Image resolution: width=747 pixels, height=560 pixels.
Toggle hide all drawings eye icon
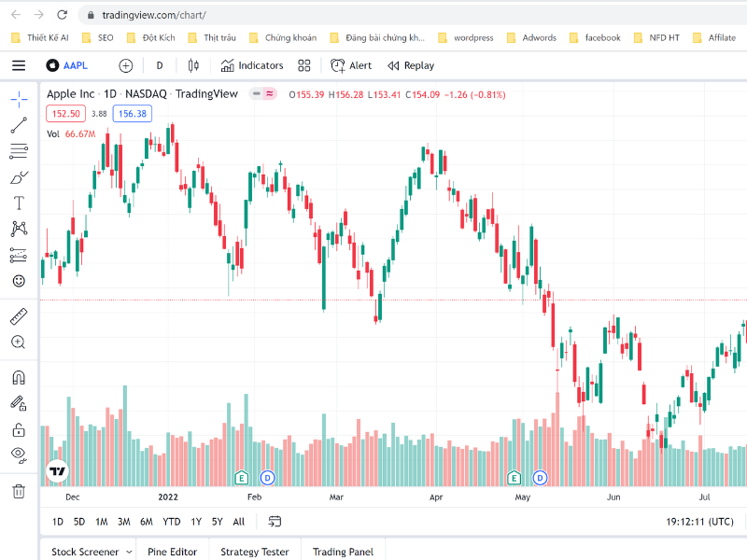coord(19,455)
